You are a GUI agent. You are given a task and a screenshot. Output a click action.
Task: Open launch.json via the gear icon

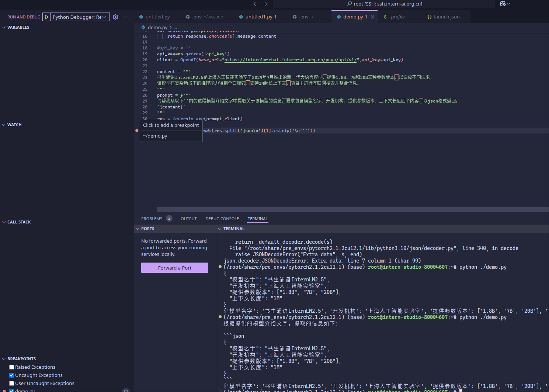115,17
